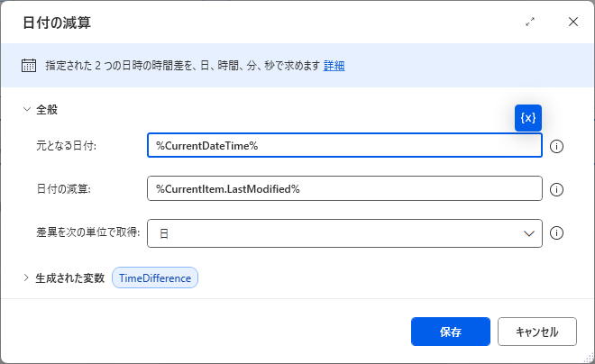
Task: Click the resize grip at dialog corner
Action: click(589, 358)
